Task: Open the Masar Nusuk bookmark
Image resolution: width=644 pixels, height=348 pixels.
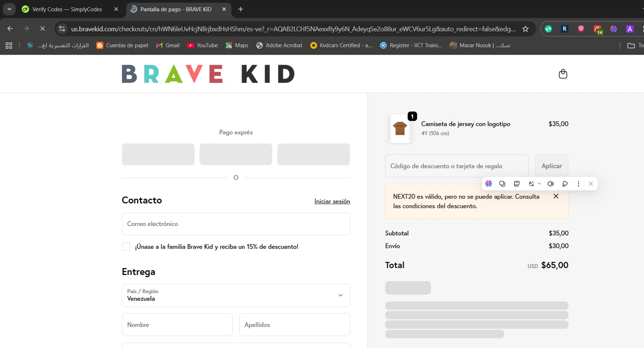Action: tap(480, 45)
